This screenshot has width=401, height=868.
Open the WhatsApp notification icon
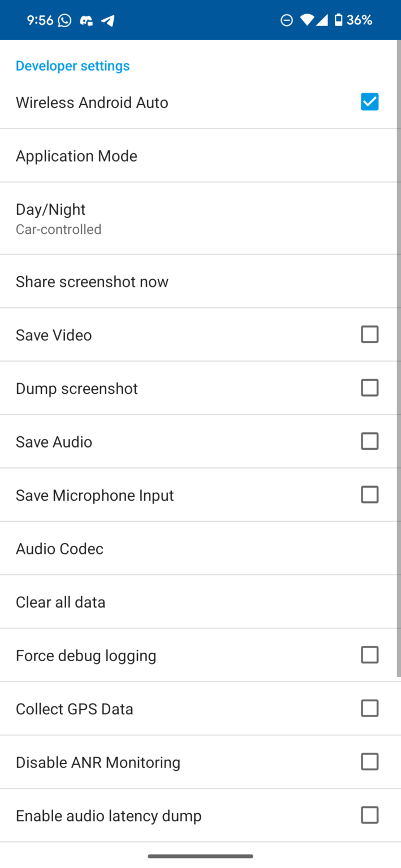64,20
